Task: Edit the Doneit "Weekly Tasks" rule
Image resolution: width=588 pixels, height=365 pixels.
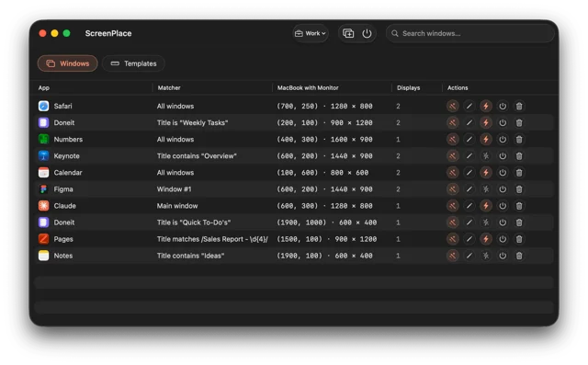Action: click(x=469, y=122)
